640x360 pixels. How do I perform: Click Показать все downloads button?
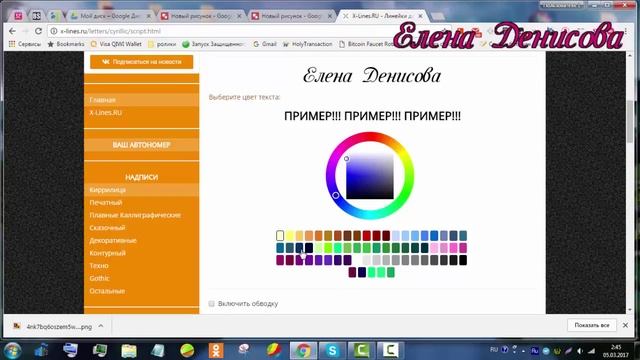pyautogui.click(x=592, y=325)
